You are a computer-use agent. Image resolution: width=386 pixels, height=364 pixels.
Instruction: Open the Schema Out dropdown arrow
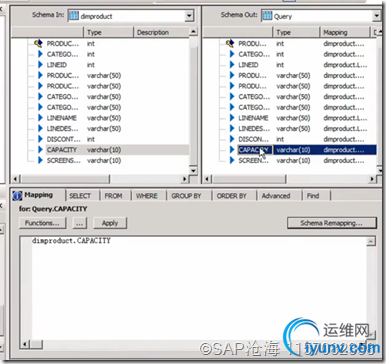pyautogui.click(x=377, y=16)
